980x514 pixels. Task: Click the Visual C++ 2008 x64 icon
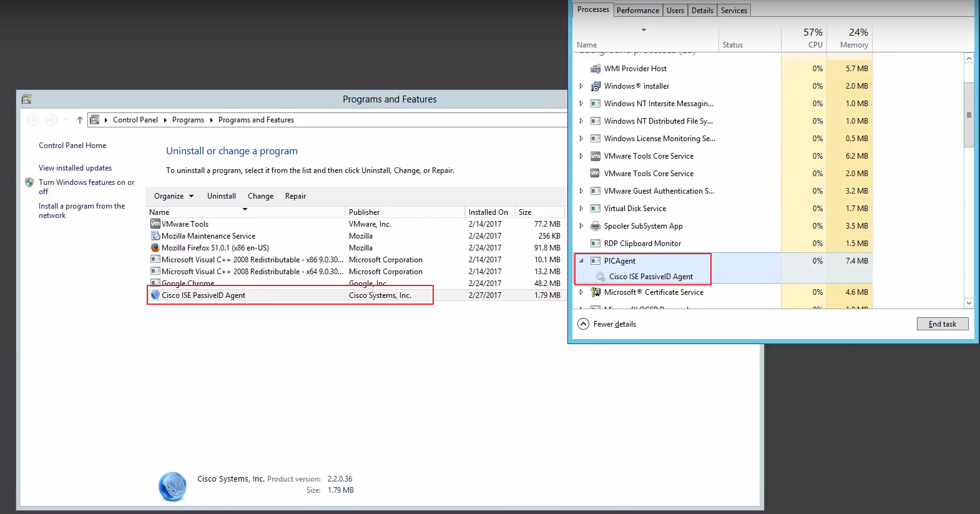pos(155,271)
